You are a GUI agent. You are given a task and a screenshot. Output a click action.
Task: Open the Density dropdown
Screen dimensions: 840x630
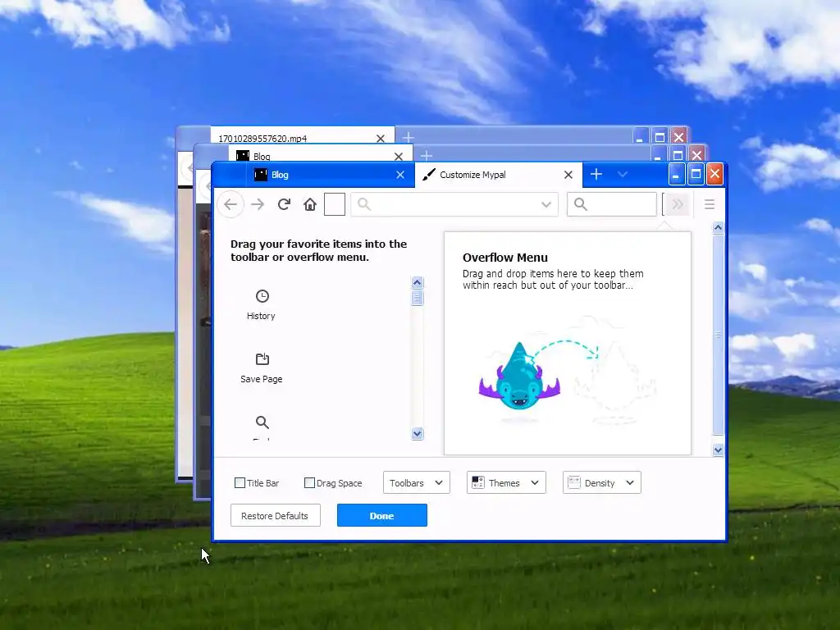tap(601, 482)
